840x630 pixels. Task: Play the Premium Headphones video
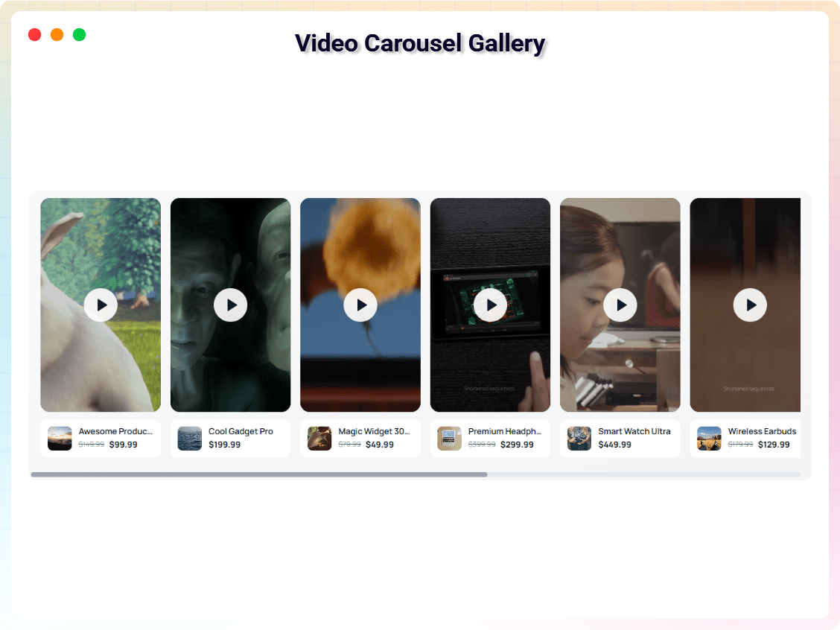coord(490,305)
